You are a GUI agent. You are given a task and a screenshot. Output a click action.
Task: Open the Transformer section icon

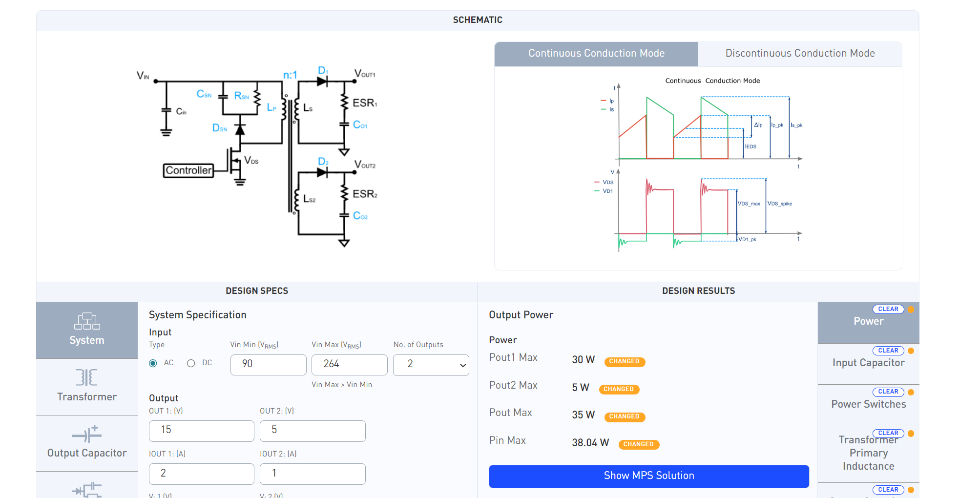[87, 378]
